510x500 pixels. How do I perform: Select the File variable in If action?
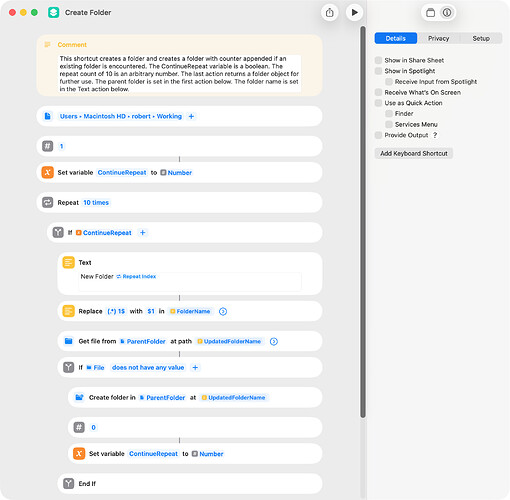tap(95, 367)
